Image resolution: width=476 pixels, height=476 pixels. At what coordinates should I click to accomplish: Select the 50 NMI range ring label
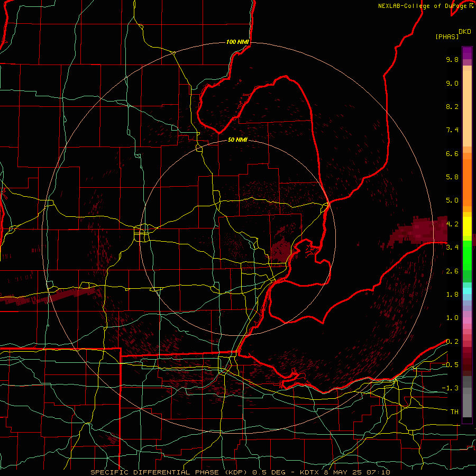237,140
